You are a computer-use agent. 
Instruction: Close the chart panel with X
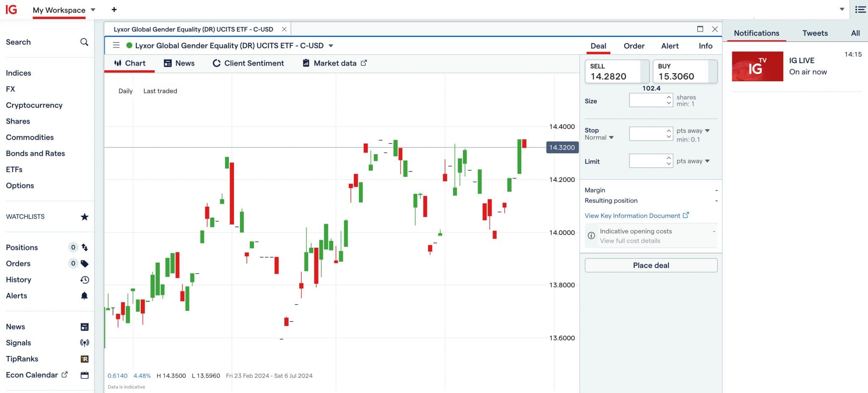tap(715, 29)
